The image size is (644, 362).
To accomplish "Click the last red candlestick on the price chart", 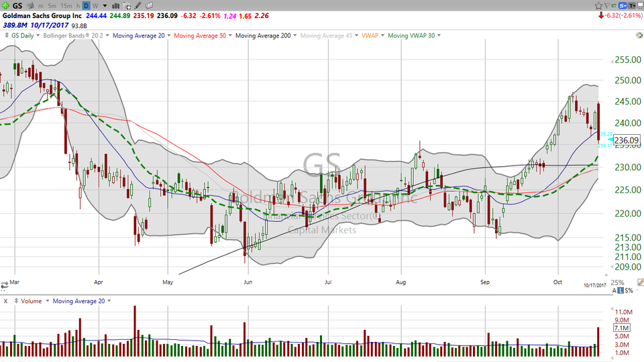I will click(x=598, y=121).
